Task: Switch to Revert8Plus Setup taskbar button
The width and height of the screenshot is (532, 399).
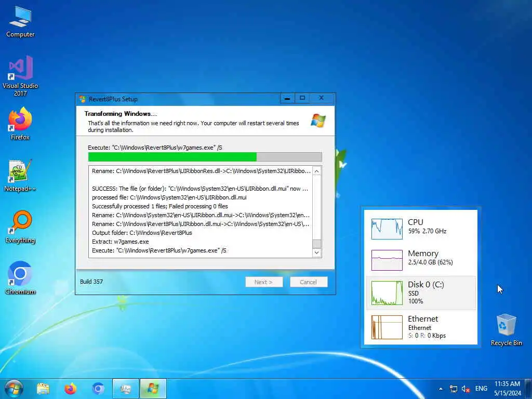Action: point(153,389)
